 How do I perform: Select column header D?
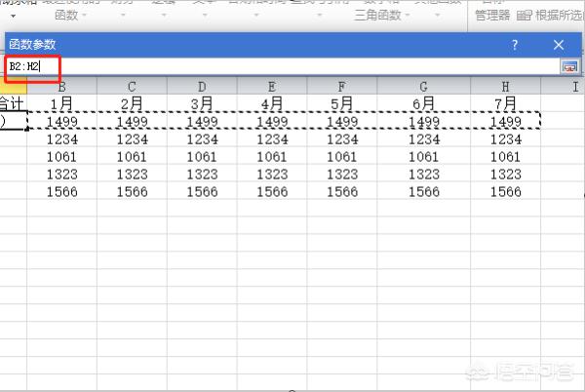[202, 87]
